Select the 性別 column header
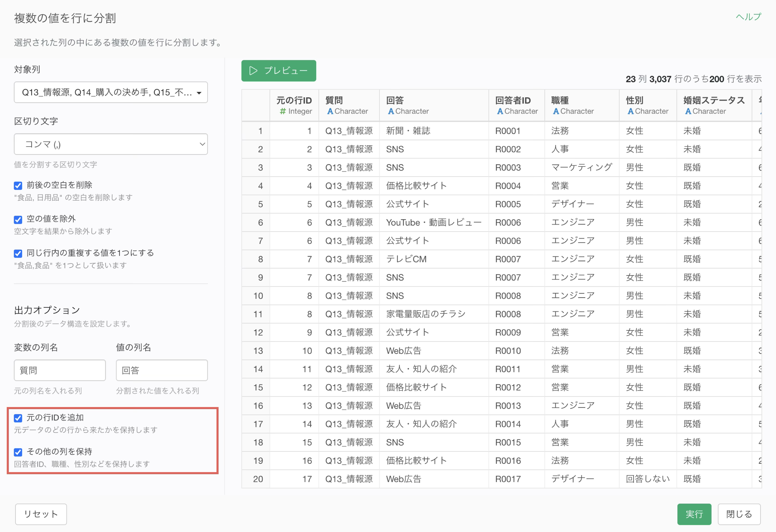The image size is (776, 532). (x=648, y=105)
